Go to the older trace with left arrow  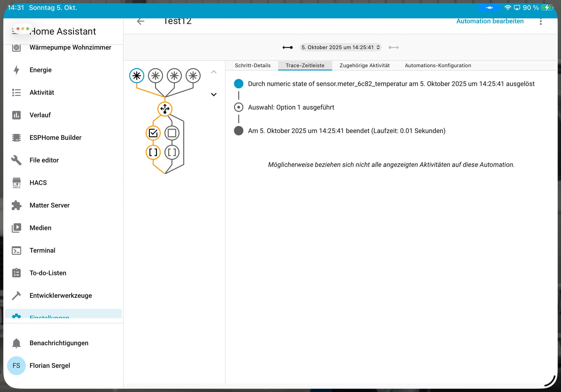(288, 47)
